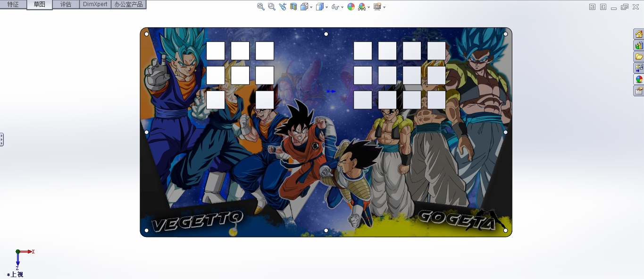Open SolidWorks Resources home pane tab
The image size is (644, 279).
point(639,34)
